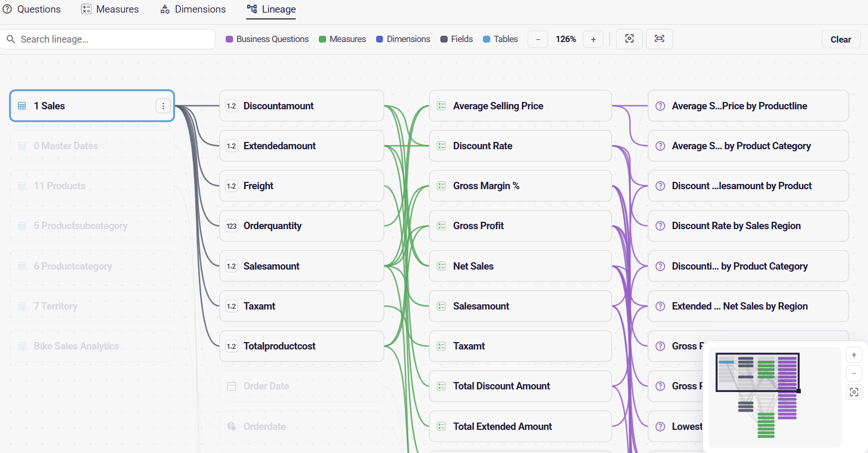Click the Extendedamount field type icon
Image resolution: width=868 pixels, height=453 pixels.
tap(231, 146)
